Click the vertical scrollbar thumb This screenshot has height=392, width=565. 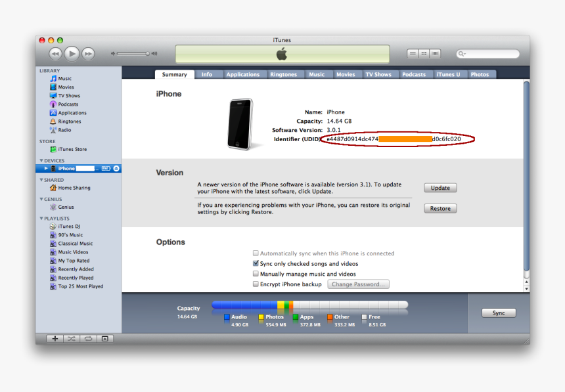(526, 177)
